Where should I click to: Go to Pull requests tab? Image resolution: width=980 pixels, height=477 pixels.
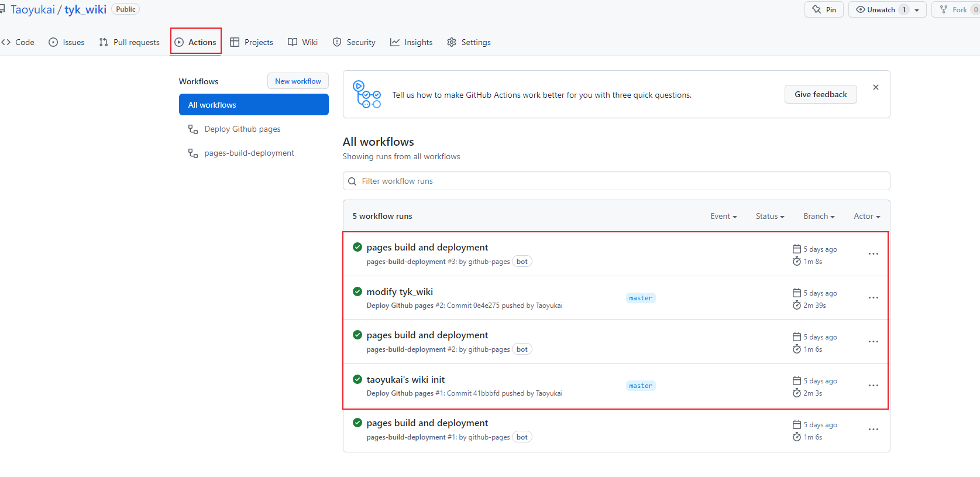(129, 42)
